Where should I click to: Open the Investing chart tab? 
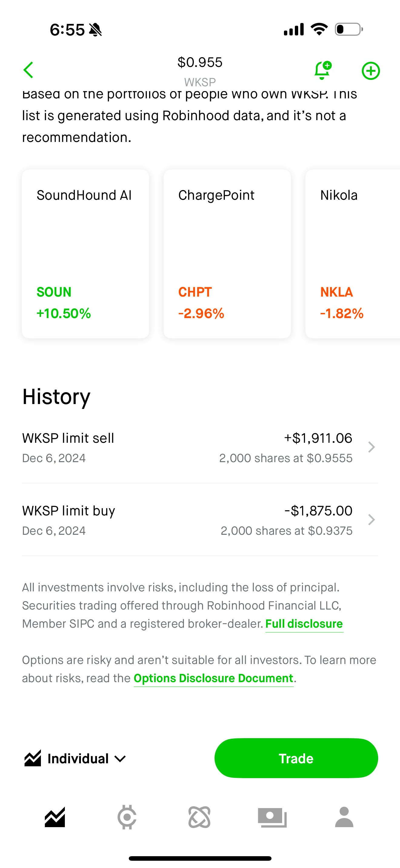pyautogui.click(x=55, y=817)
